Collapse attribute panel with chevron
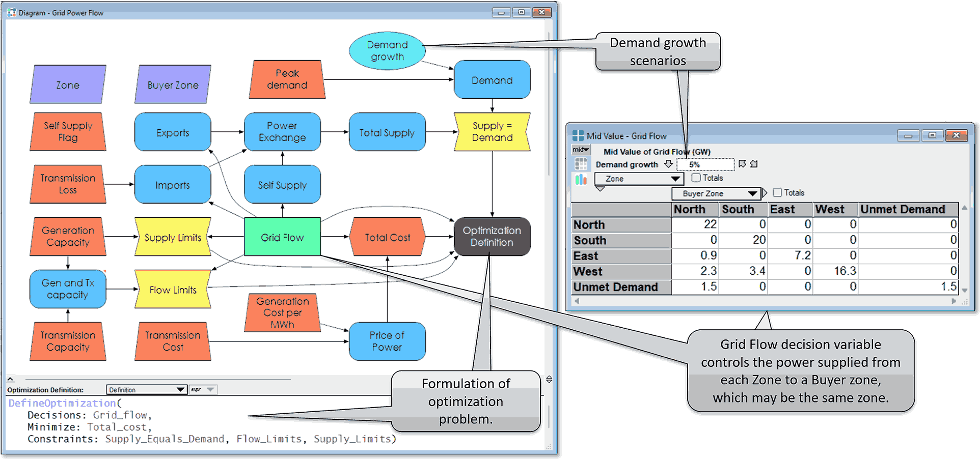Viewport: 980px width, 459px height. click(x=10, y=379)
